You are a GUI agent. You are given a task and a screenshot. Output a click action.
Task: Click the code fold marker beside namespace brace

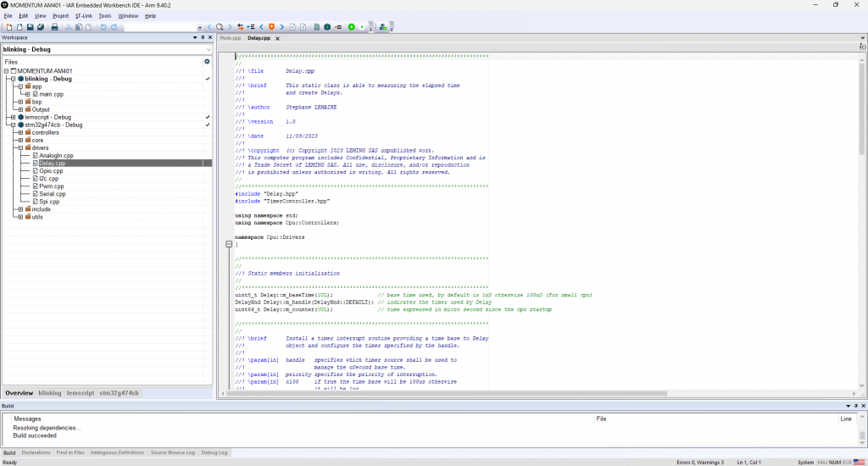[x=228, y=245]
